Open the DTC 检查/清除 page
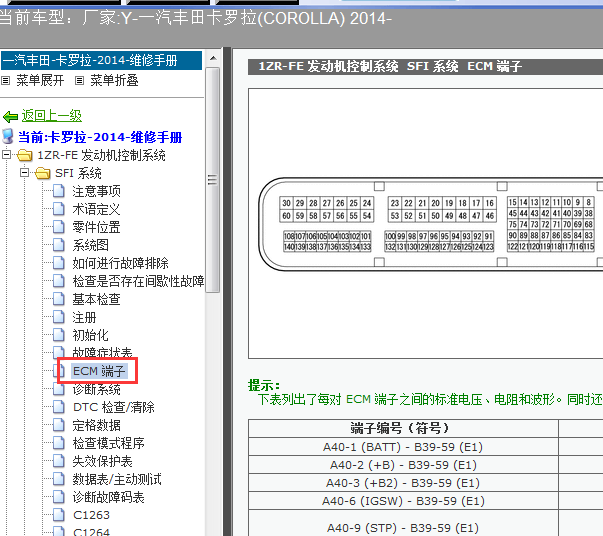 coord(114,408)
